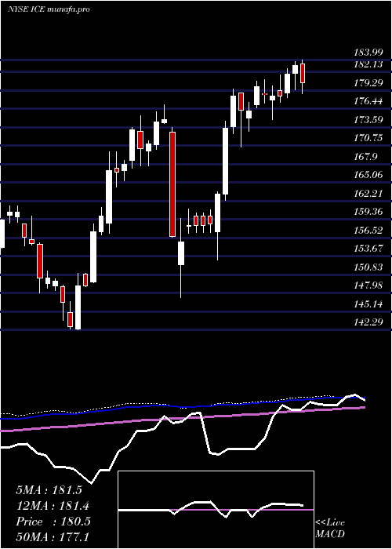Select the 170.75 price axis label
Viewport: 392px width, 549px height.
[368, 138]
